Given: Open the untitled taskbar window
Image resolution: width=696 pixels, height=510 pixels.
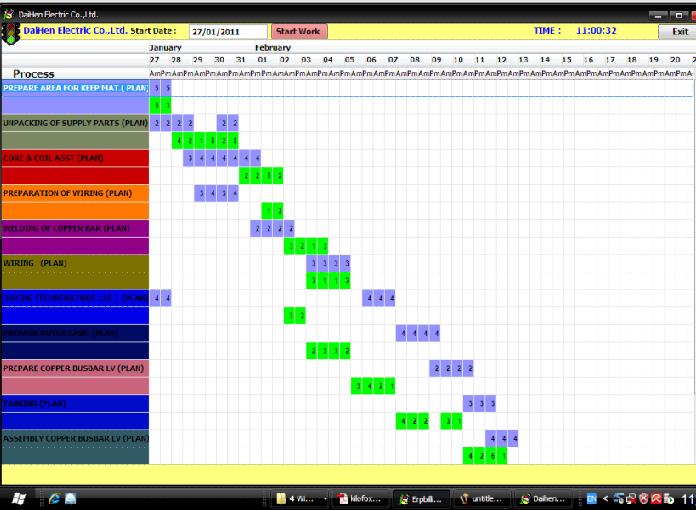Looking at the screenshot, I should click(482, 498).
